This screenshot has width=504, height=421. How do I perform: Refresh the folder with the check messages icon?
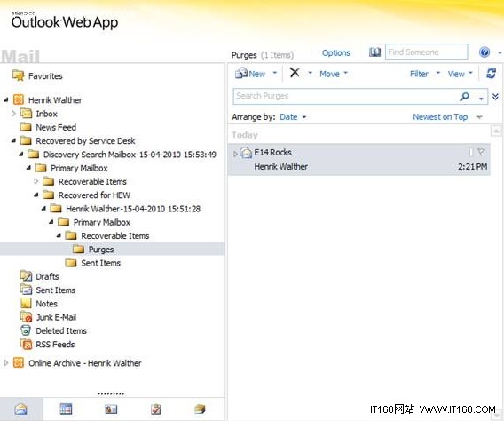point(492,74)
